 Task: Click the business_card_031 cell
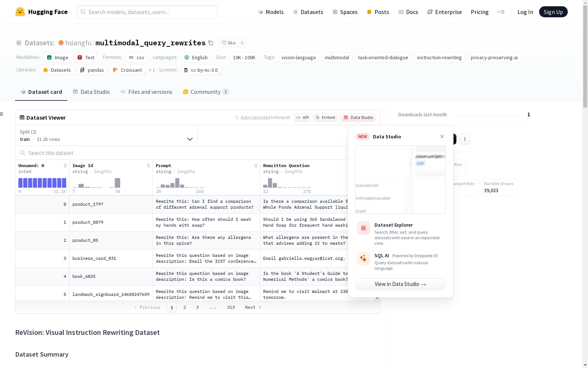coord(111,258)
